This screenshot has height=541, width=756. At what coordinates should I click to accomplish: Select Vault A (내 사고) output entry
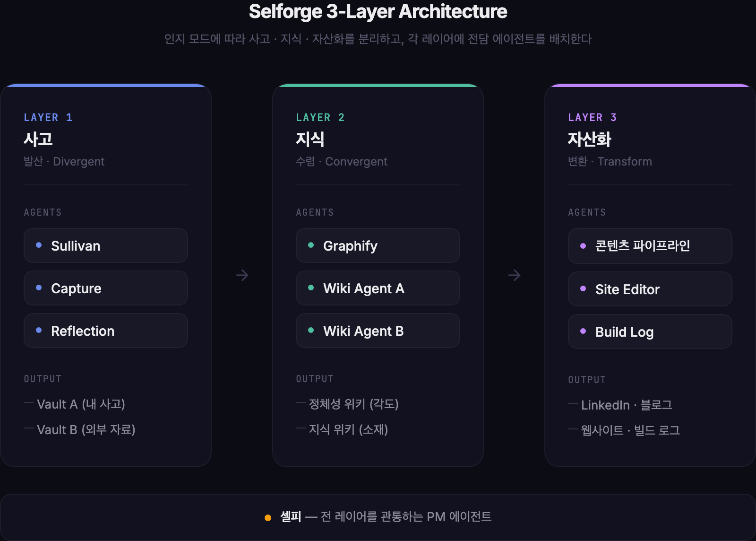pyautogui.click(x=81, y=404)
